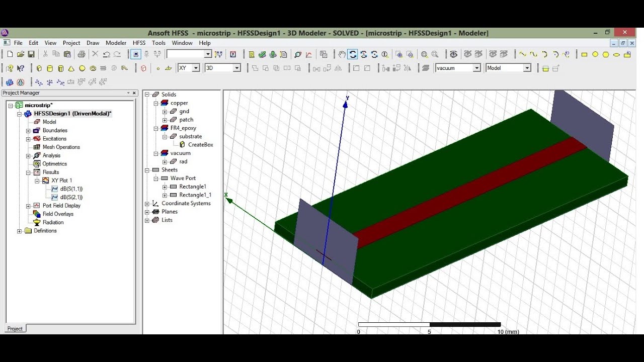Expand the gnd object node

click(165, 112)
